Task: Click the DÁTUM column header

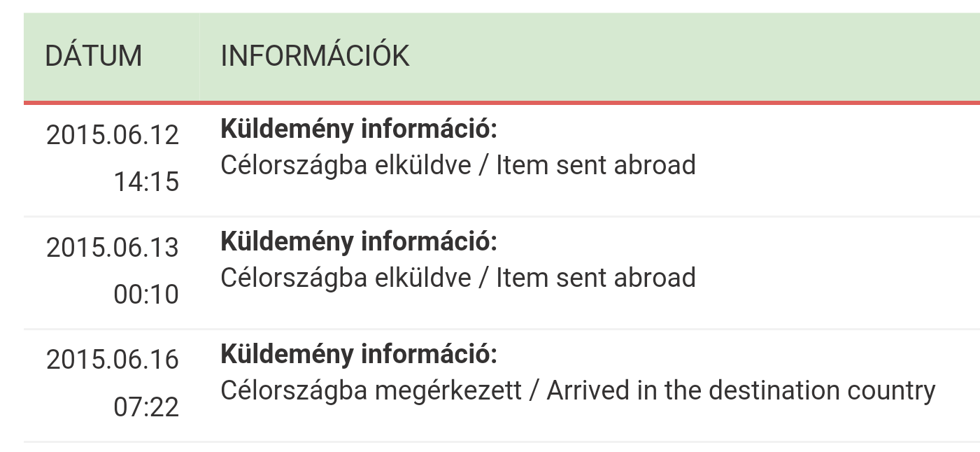Action: (x=93, y=56)
